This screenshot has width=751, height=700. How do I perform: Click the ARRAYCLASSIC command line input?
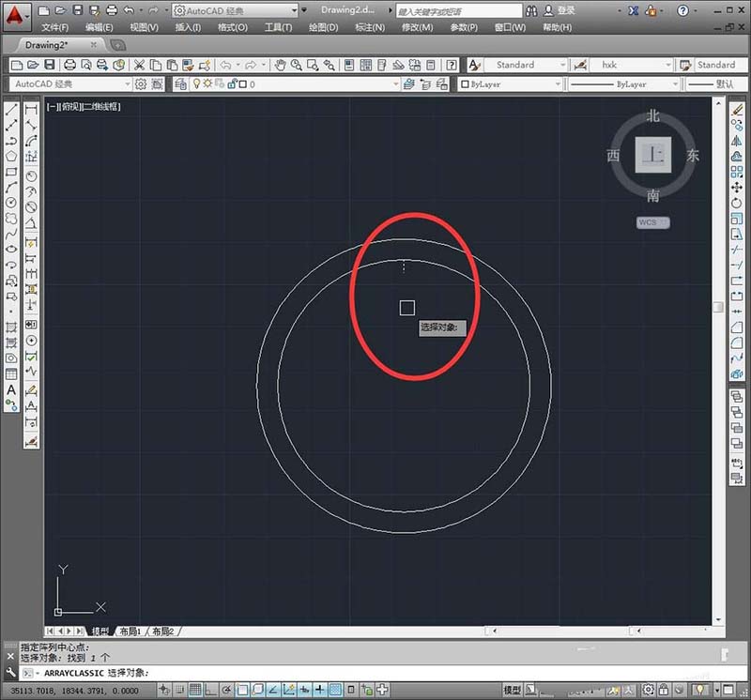(375, 673)
